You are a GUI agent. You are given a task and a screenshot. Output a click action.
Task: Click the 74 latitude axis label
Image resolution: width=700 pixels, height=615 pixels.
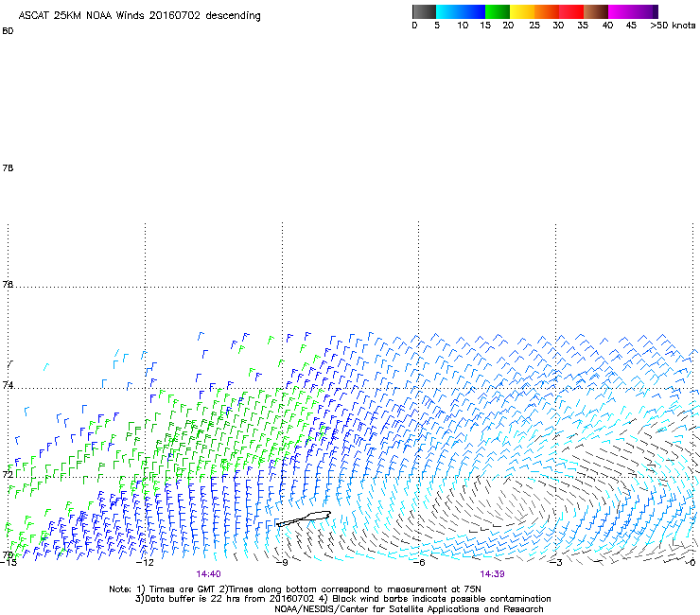pyautogui.click(x=8, y=385)
